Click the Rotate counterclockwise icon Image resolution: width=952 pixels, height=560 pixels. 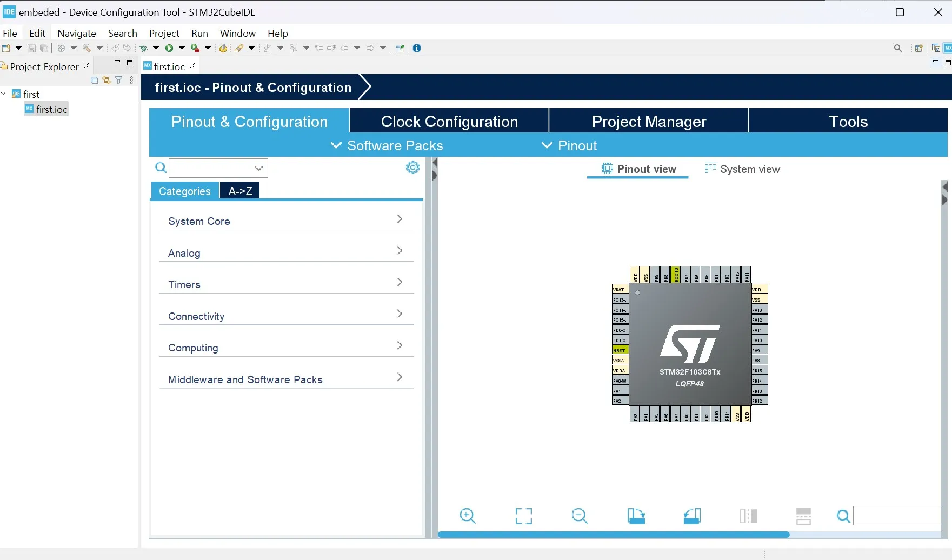[692, 516]
